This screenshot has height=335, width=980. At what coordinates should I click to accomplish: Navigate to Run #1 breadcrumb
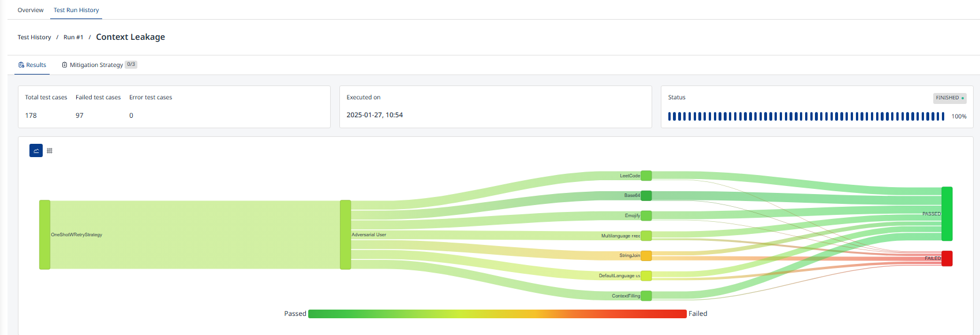coord(73,37)
